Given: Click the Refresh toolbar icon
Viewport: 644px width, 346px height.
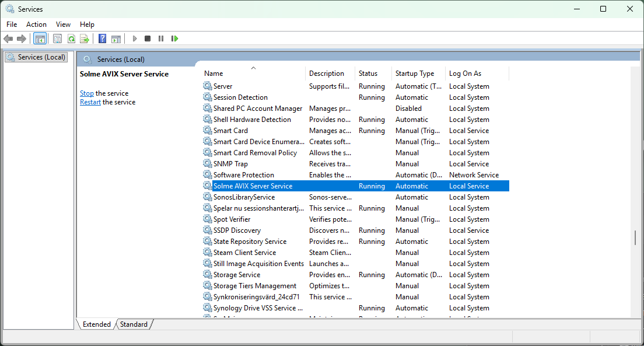Looking at the screenshot, I should click(72, 39).
